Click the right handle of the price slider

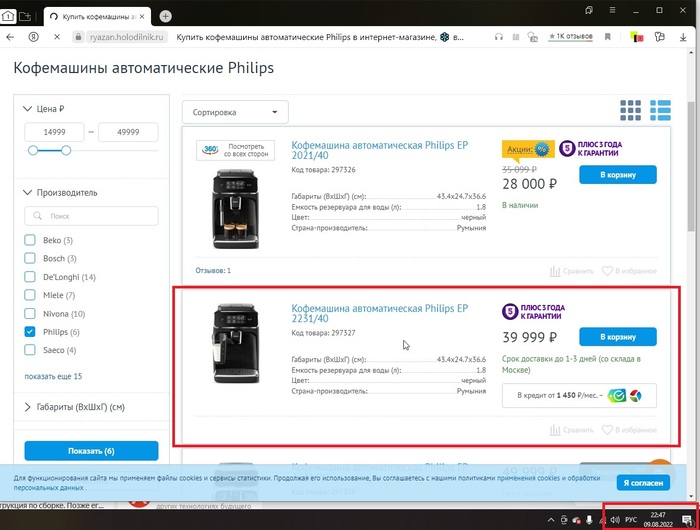pyautogui.click(x=66, y=150)
